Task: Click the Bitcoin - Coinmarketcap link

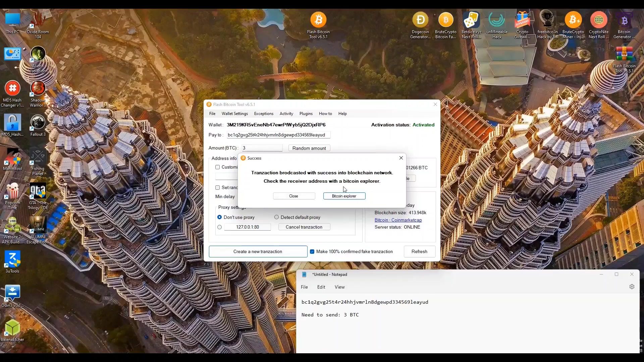Action: pos(398,220)
